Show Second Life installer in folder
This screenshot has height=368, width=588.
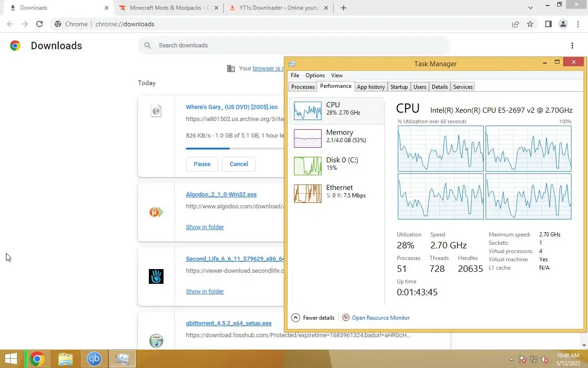[x=205, y=291]
